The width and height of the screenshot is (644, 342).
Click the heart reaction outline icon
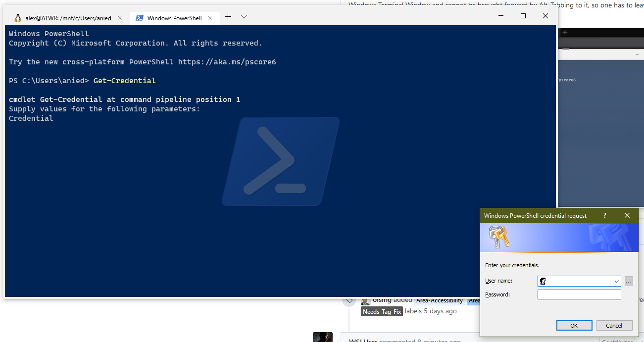[x=349, y=300]
